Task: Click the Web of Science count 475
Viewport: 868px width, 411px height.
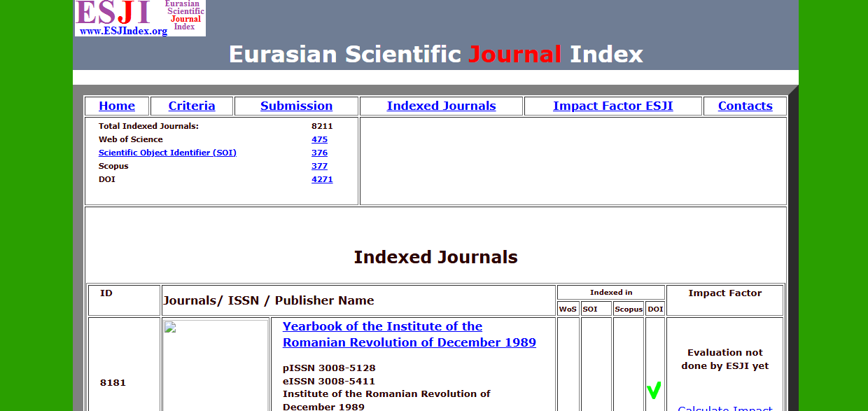Action: (319, 139)
